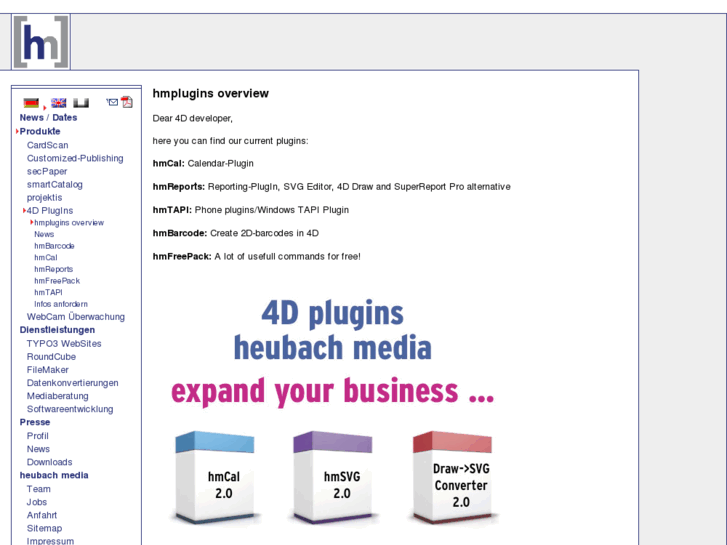Click the PDF document icon
The width and height of the screenshot is (727, 545).
(127, 102)
